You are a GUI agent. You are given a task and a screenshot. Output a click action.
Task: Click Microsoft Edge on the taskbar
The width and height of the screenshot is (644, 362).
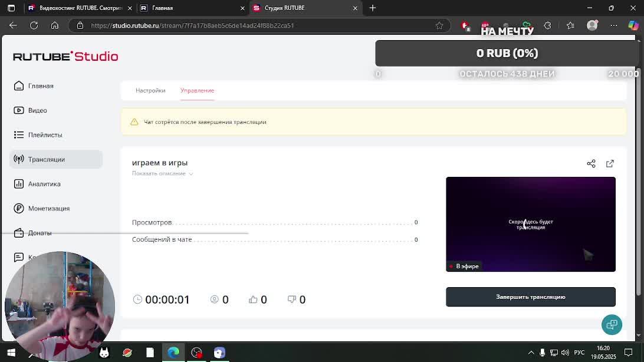173,353
